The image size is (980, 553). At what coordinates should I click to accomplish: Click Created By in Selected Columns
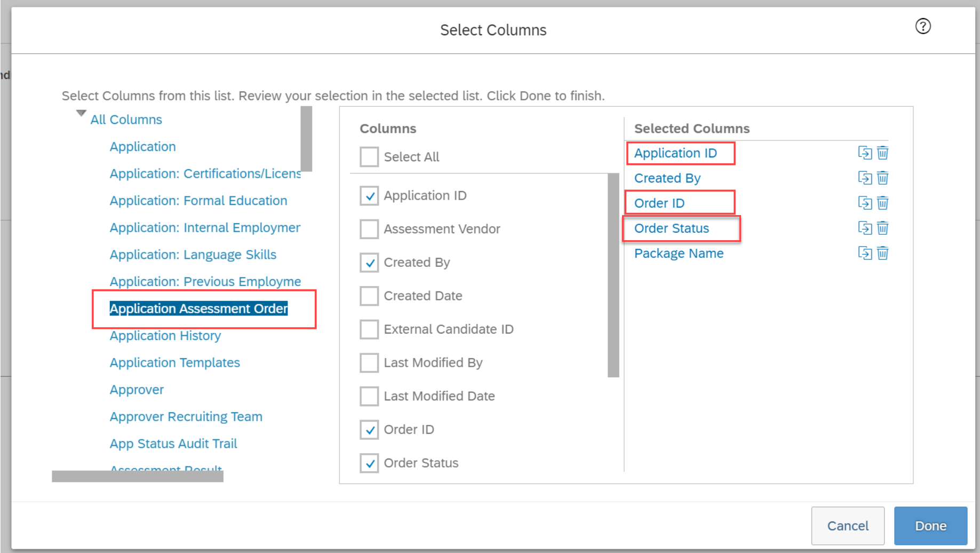coord(667,178)
